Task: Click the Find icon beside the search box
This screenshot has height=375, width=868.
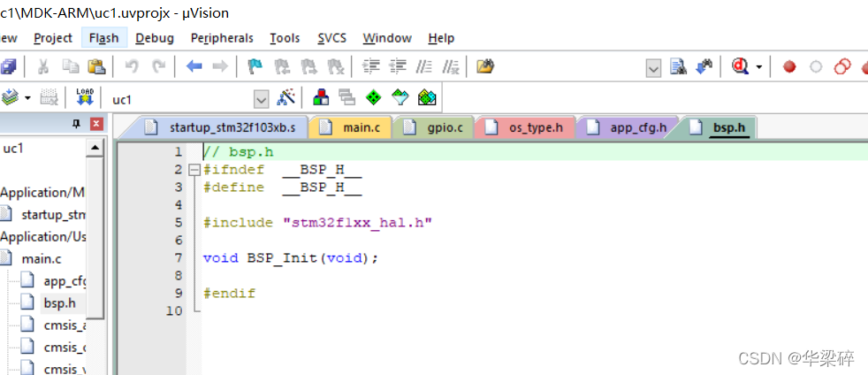Action: [678, 67]
